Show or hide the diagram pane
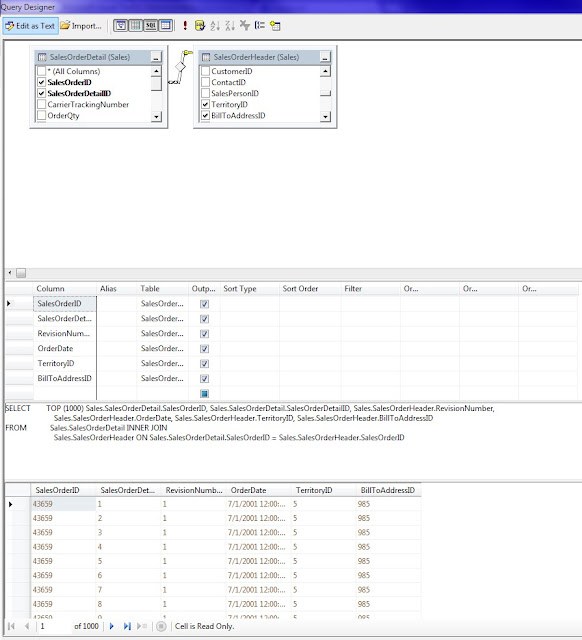Screen dimensions: 582x640 (x=120, y=26)
